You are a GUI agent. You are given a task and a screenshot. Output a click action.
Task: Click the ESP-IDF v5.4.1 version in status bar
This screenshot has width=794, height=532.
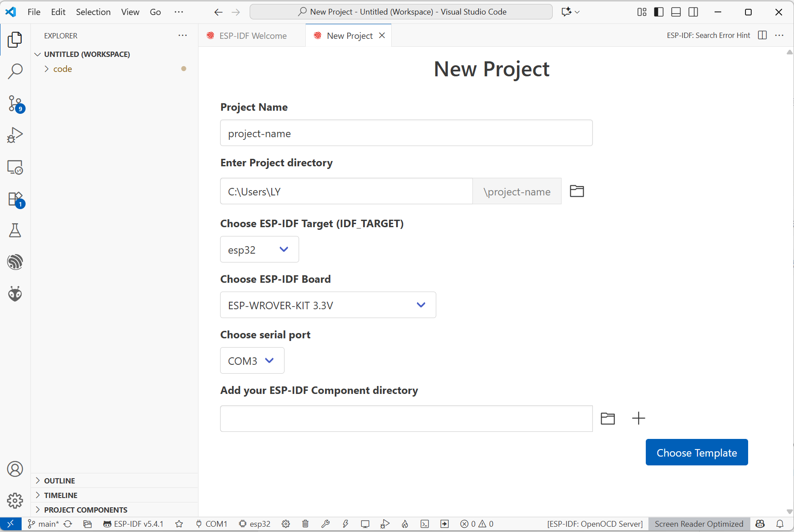(133, 524)
